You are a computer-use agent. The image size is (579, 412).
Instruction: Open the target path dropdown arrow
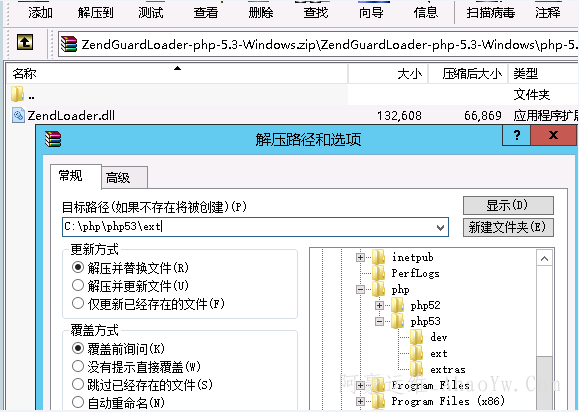pyautogui.click(x=440, y=227)
